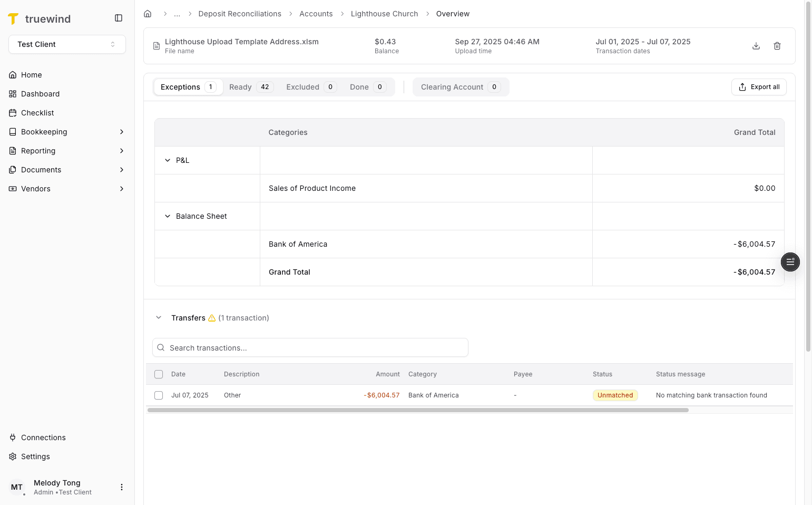The width and height of the screenshot is (812, 505).
Task: Open the Test Client selector
Action: coord(67,44)
